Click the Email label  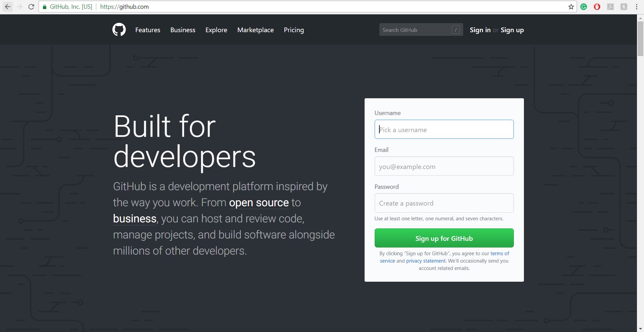(x=381, y=150)
